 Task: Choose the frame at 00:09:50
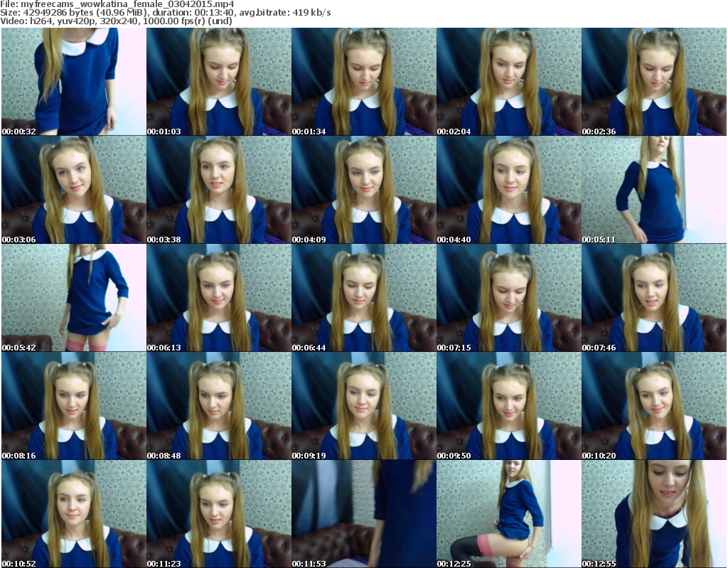click(x=508, y=406)
